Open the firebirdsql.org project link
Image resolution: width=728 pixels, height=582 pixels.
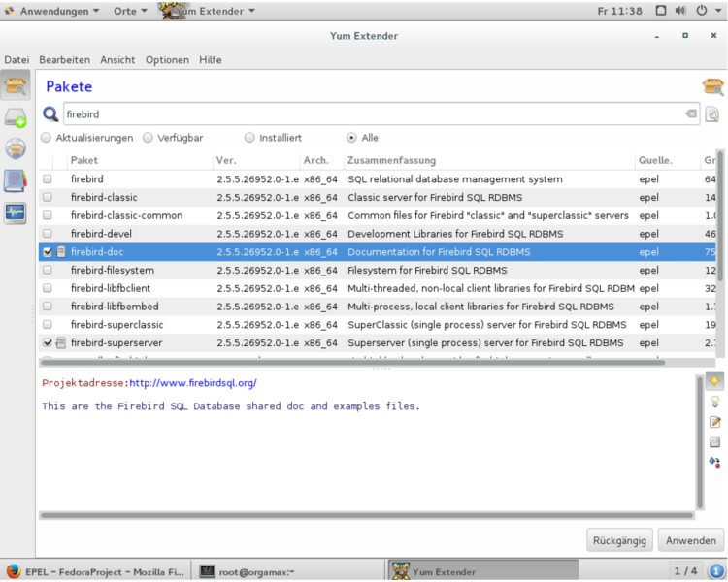click(193, 383)
